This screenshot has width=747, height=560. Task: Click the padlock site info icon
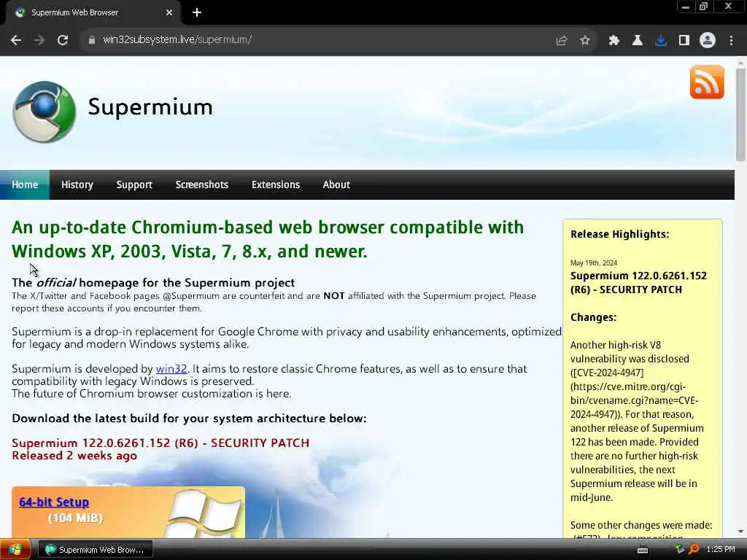[x=92, y=40]
